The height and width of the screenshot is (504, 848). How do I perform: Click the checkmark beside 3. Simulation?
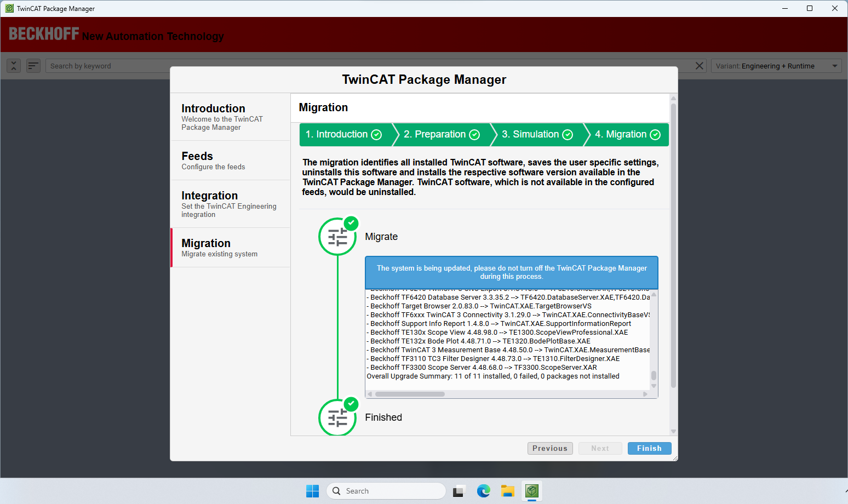(568, 135)
